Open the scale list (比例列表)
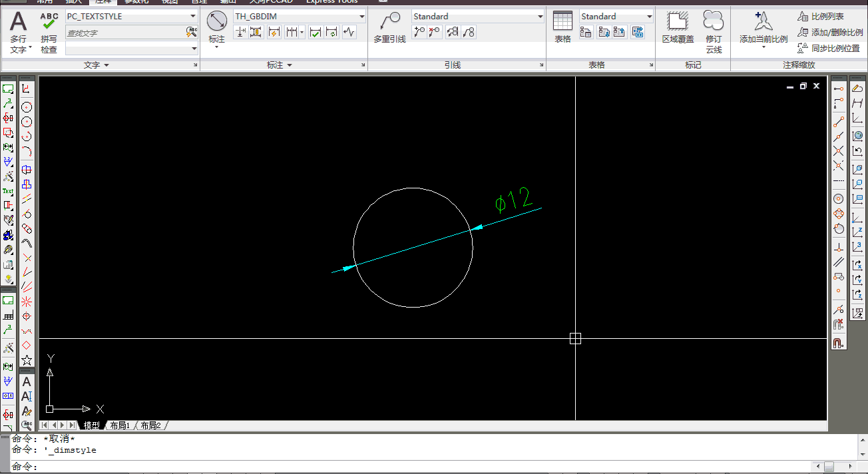868x474 pixels. (x=821, y=16)
